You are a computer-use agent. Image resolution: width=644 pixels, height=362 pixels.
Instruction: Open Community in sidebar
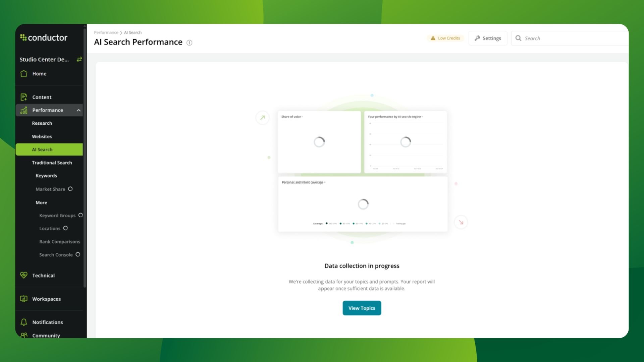[46, 335]
